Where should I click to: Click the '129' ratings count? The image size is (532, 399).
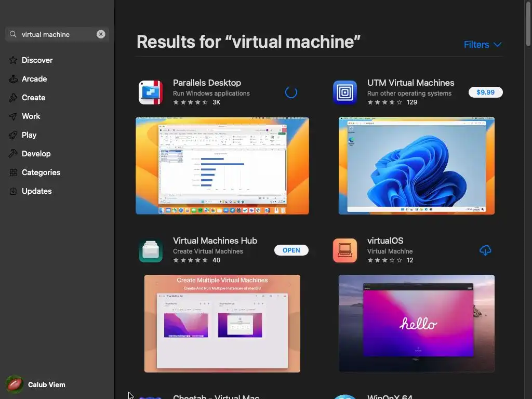click(412, 102)
